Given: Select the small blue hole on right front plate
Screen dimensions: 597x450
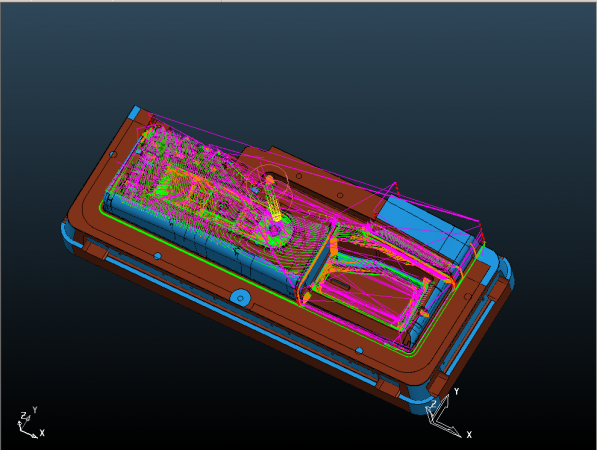Looking at the screenshot, I should (x=359, y=351).
